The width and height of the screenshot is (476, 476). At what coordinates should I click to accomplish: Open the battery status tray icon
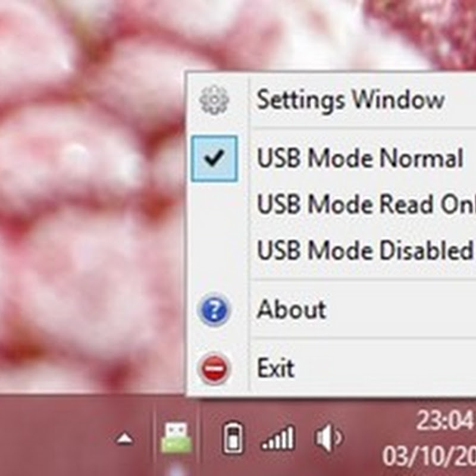coord(233,437)
